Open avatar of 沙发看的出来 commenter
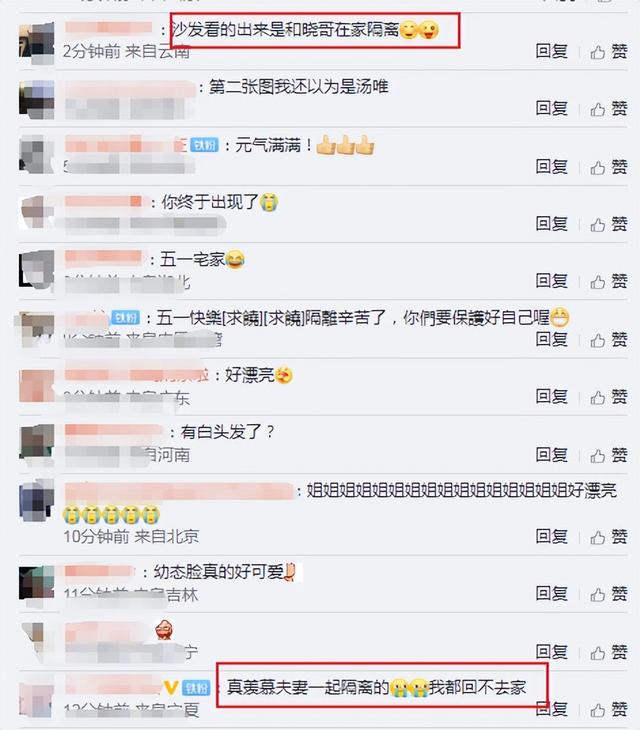 37,42
